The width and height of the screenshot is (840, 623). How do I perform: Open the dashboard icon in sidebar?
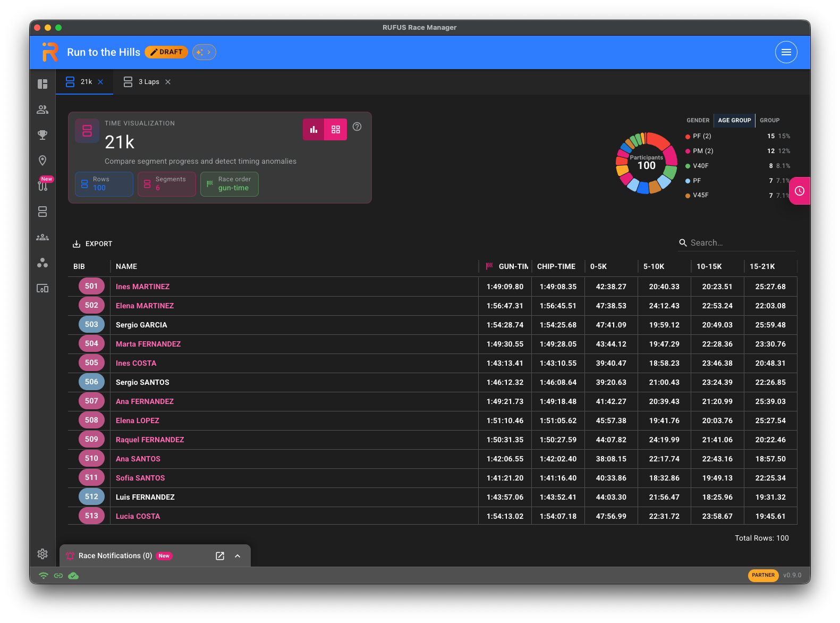pyautogui.click(x=43, y=84)
